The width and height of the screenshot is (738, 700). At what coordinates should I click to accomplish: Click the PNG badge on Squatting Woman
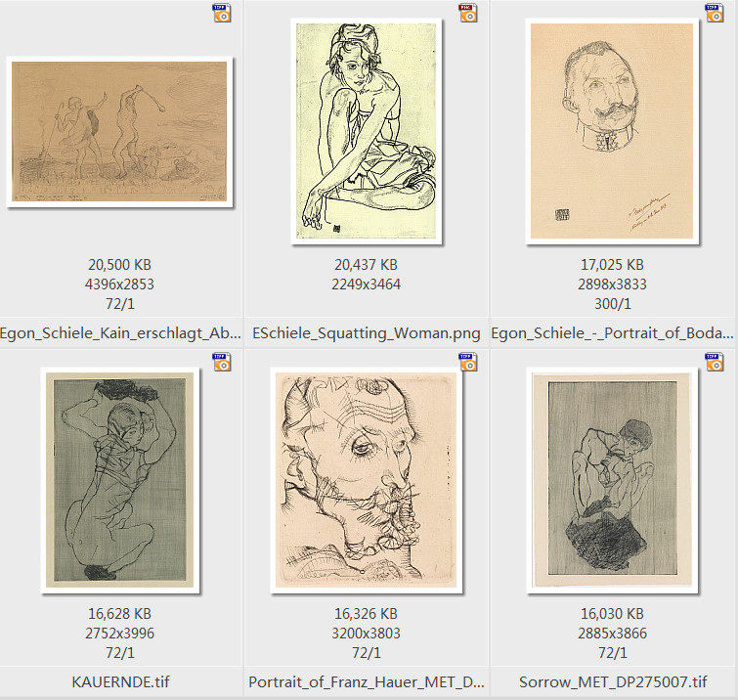tap(468, 13)
